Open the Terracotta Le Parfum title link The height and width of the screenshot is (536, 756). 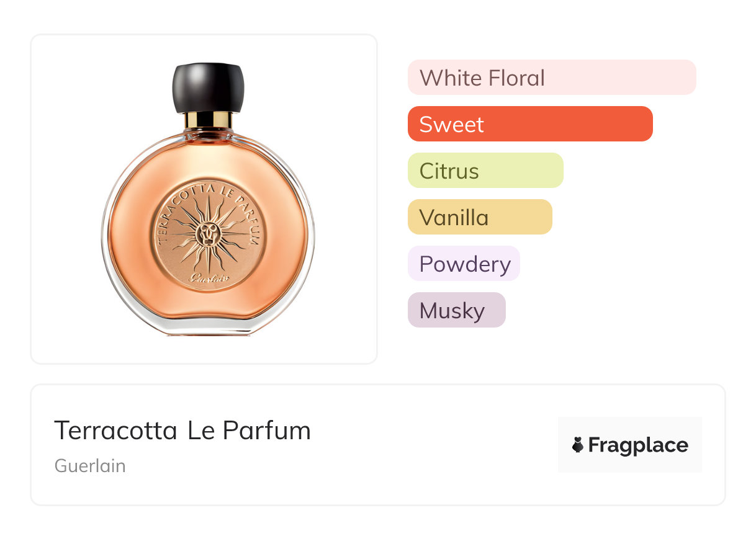point(182,431)
